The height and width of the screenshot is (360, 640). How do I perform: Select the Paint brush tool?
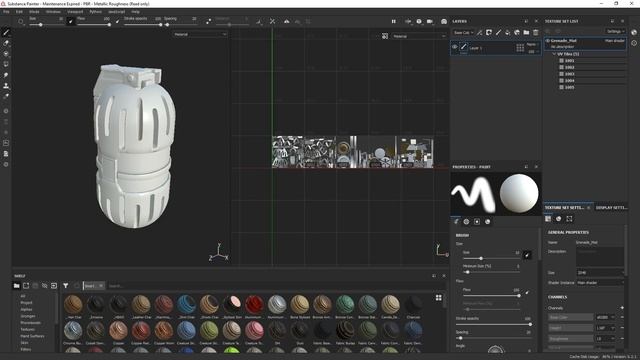coord(6,32)
